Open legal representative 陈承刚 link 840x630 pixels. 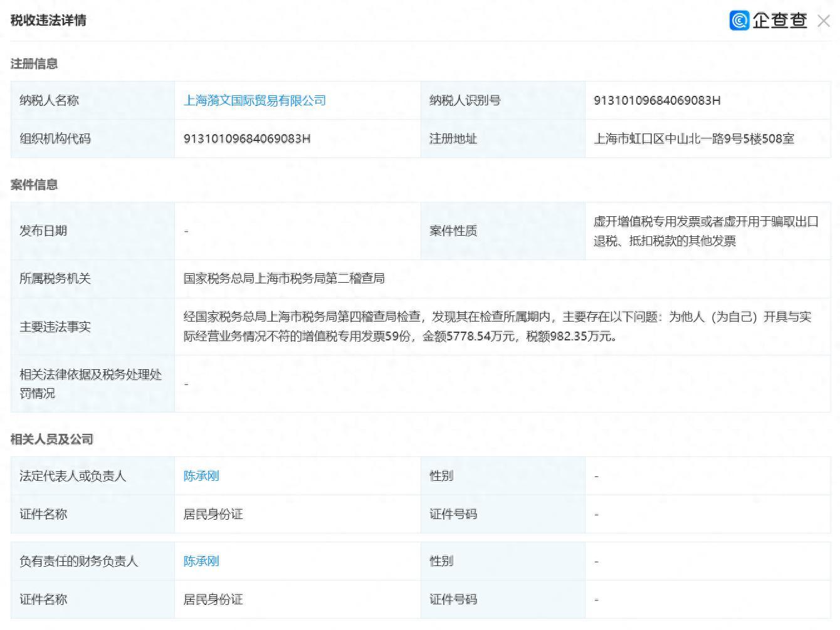pyautogui.click(x=201, y=476)
